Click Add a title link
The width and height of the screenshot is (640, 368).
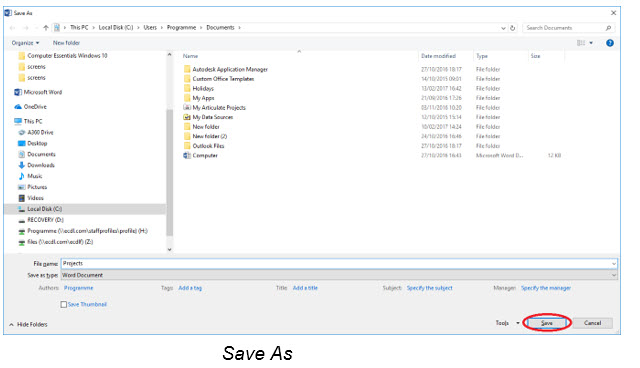305,288
